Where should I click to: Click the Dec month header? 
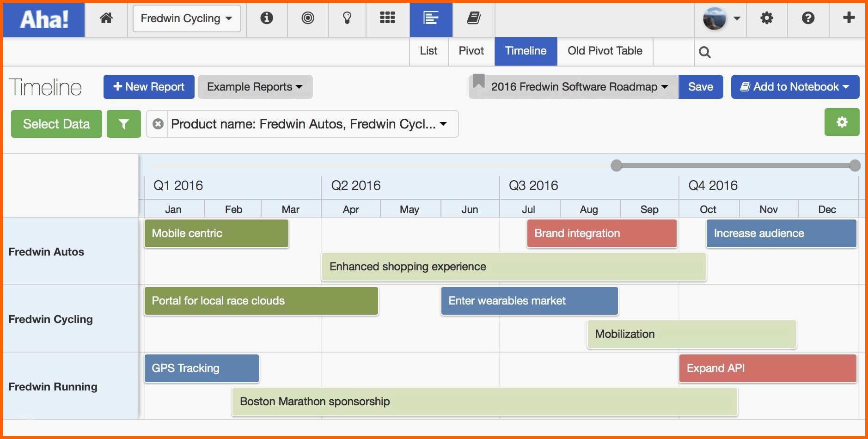coord(827,209)
